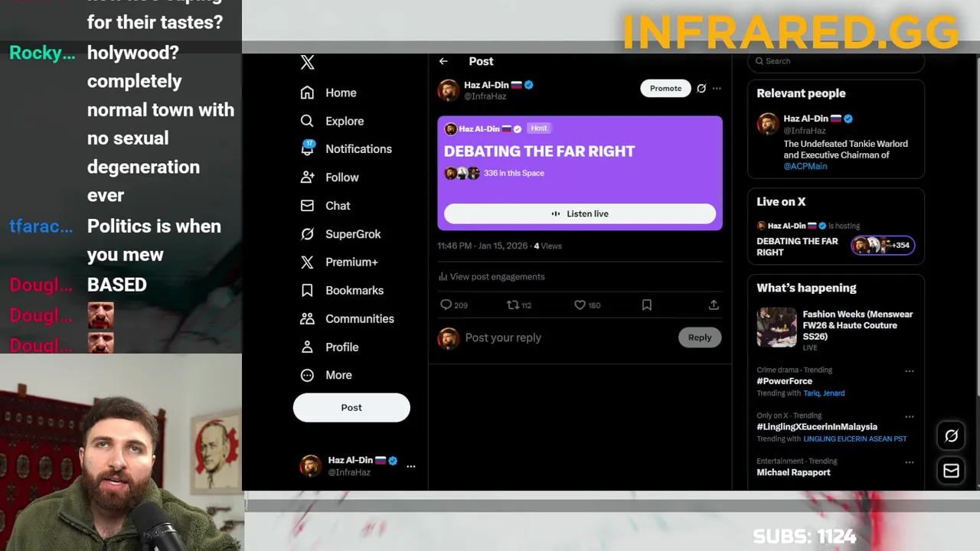Click the white Post button in sidebar

tap(351, 407)
